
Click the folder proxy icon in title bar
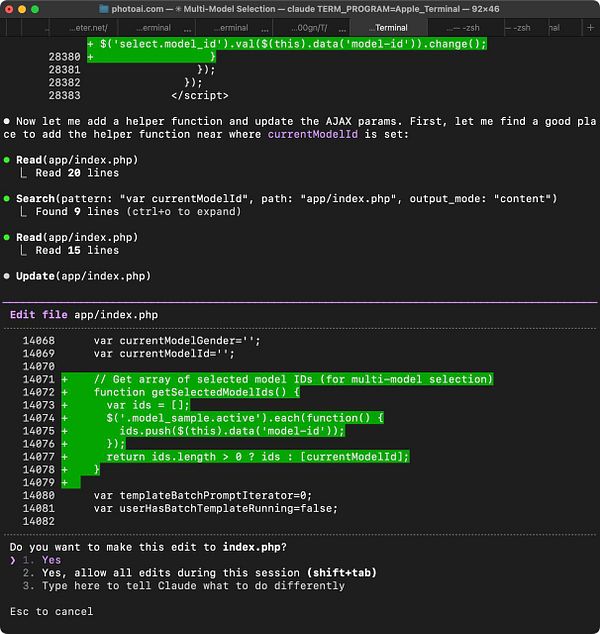pyautogui.click(x=104, y=9)
